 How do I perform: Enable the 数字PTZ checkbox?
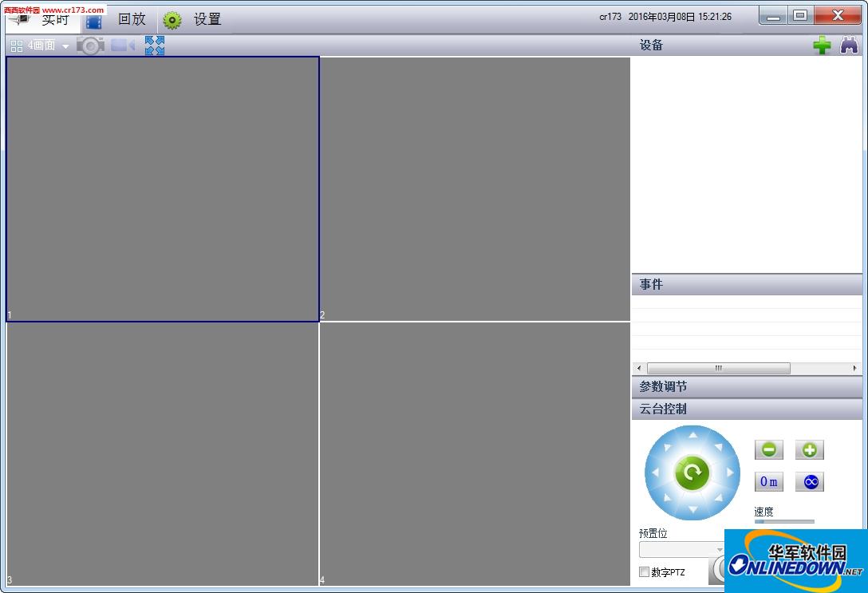[644, 572]
